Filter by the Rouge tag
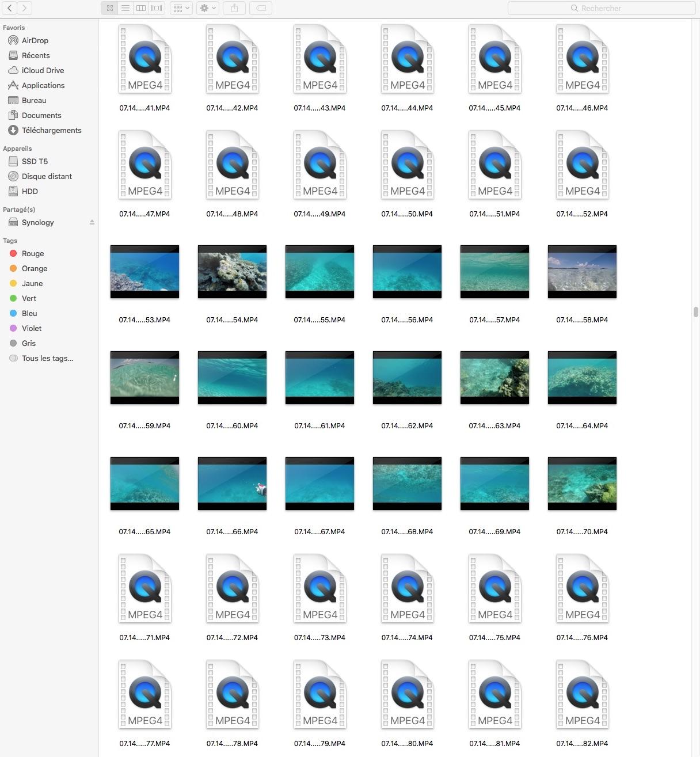700x757 pixels. (x=33, y=253)
